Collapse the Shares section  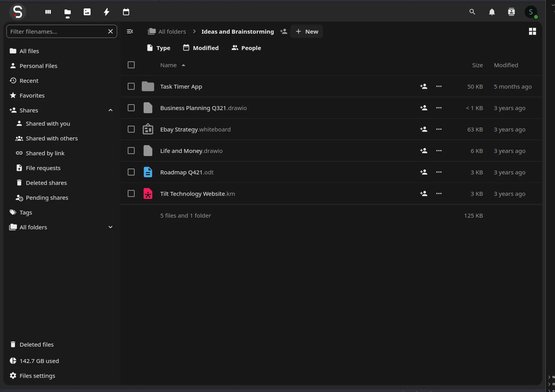click(x=111, y=110)
